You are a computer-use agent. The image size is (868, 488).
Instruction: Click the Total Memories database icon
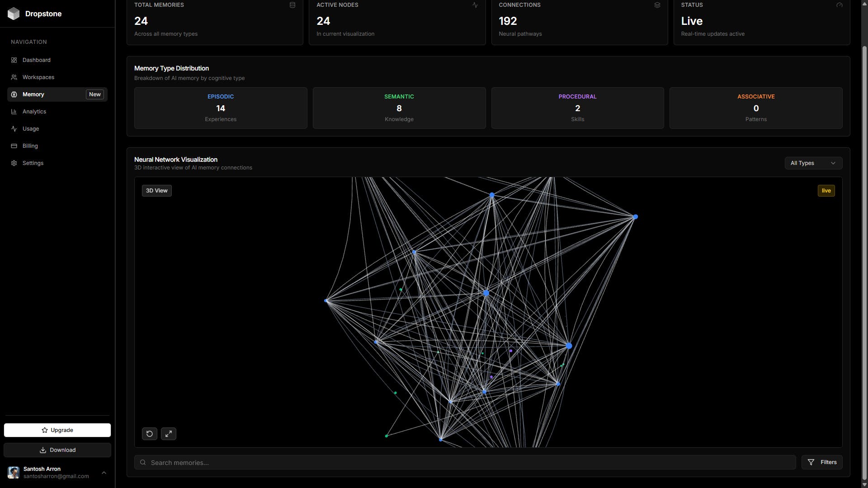292,5
